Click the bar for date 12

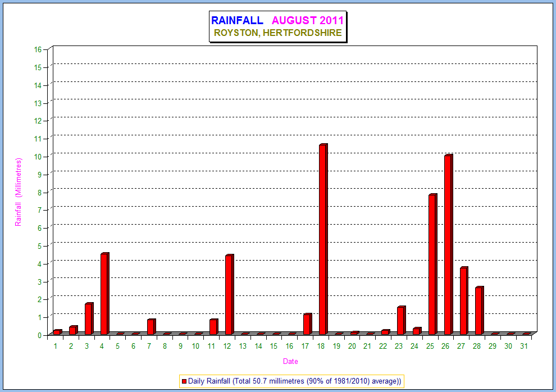click(x=230, y=294)
